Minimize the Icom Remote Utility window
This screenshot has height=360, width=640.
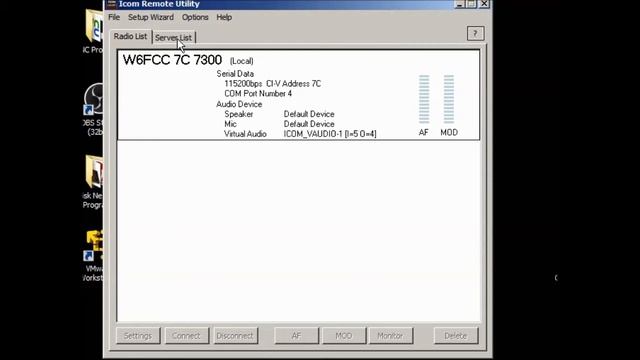[x=460, y=4]
